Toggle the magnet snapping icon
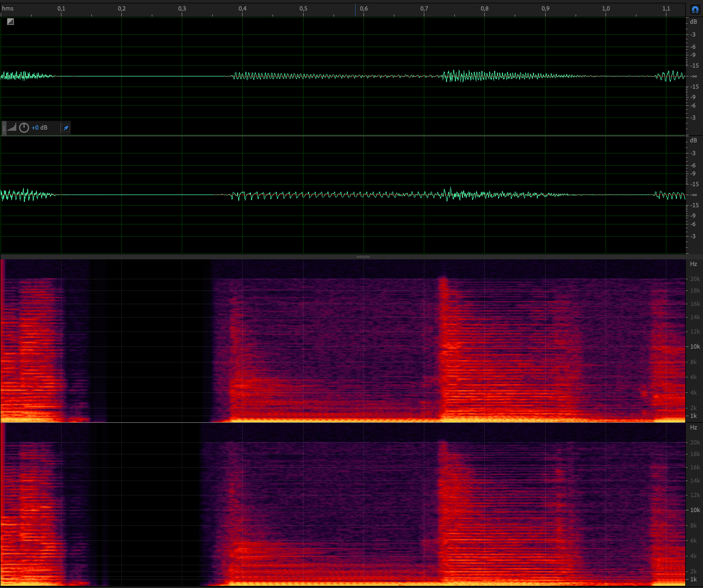The width and height of the screenshot is (703, 588). coord(695,9)
